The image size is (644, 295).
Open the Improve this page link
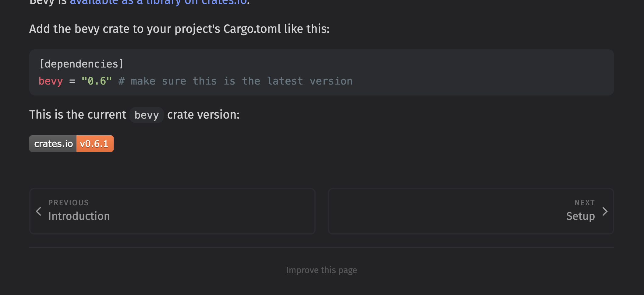pyautogui.click(x=321, y=270)
